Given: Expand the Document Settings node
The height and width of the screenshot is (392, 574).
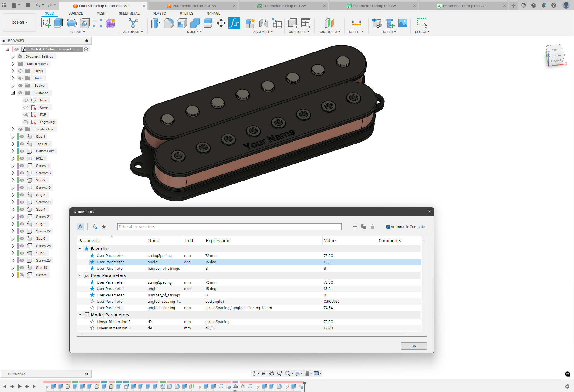Looking at the screenshot, I should point(13,56).
